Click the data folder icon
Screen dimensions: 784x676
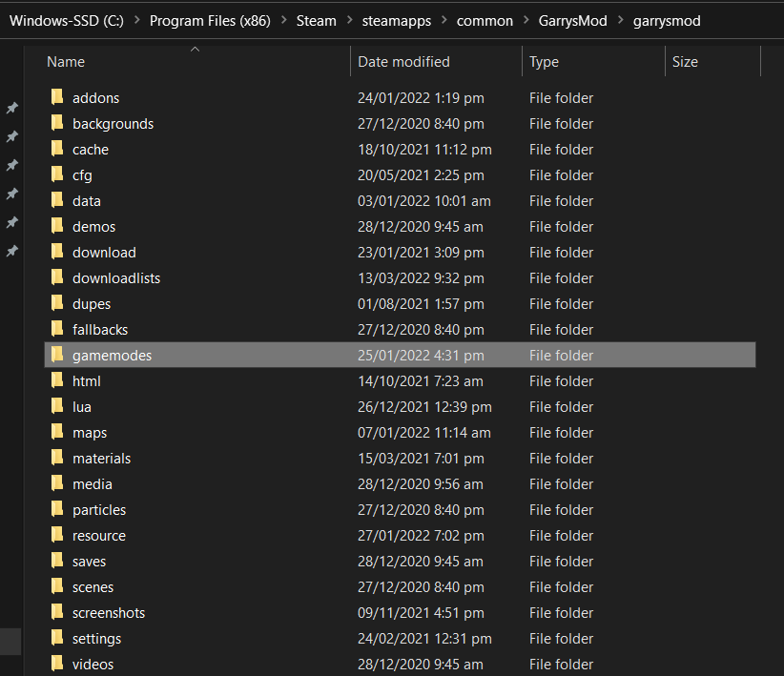(x=57, y=200)
